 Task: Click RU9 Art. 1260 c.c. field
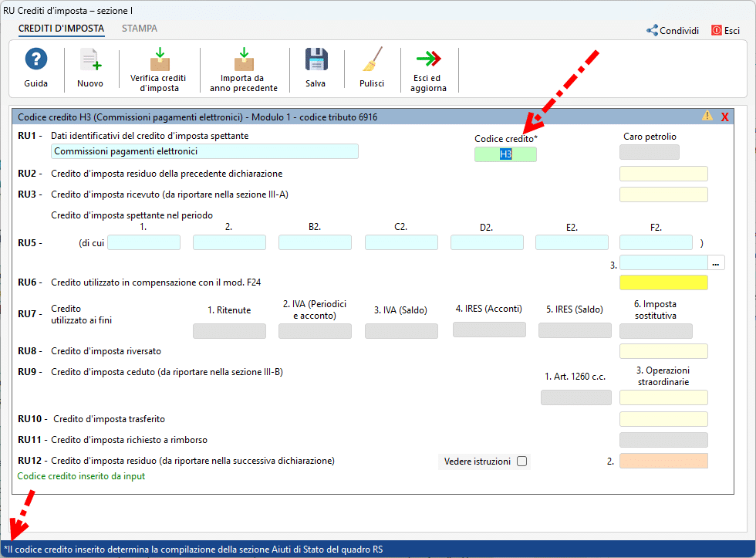pos(576,398)
